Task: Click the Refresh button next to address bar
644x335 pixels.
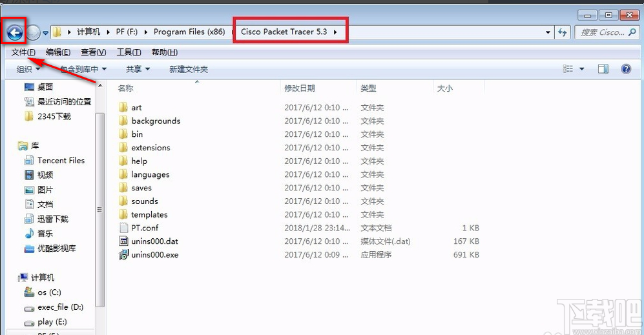Action: click(x=562, y=32)
